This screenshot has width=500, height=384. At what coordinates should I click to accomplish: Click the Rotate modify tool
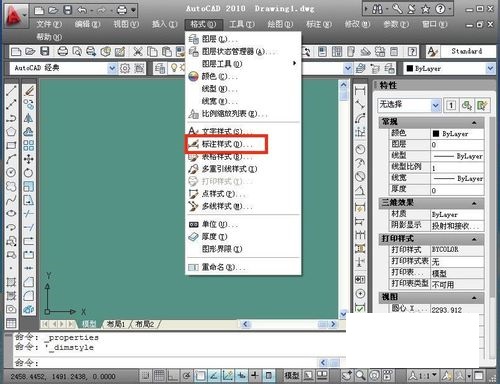[29, 173]
